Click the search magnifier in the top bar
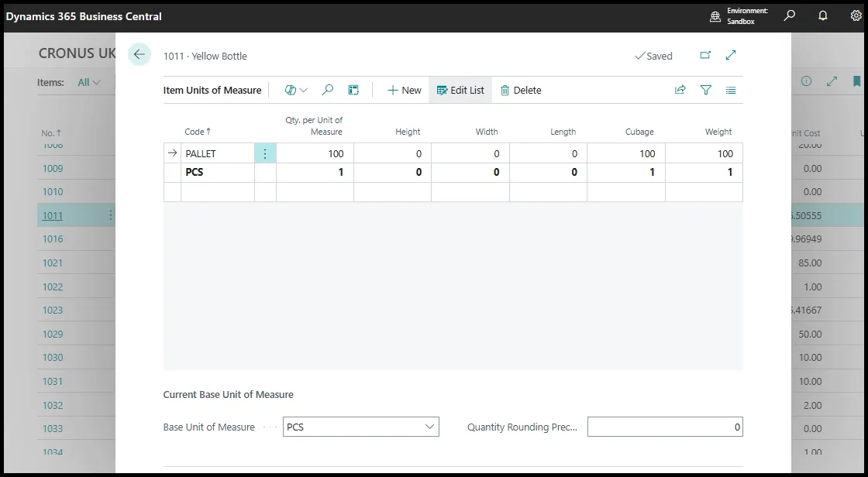868x477 pixels. coord(790,16)
